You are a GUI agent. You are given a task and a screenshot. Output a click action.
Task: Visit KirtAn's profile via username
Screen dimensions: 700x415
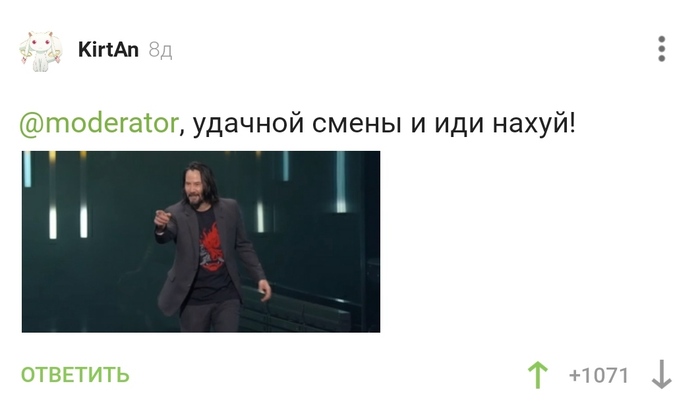[108, 50]
